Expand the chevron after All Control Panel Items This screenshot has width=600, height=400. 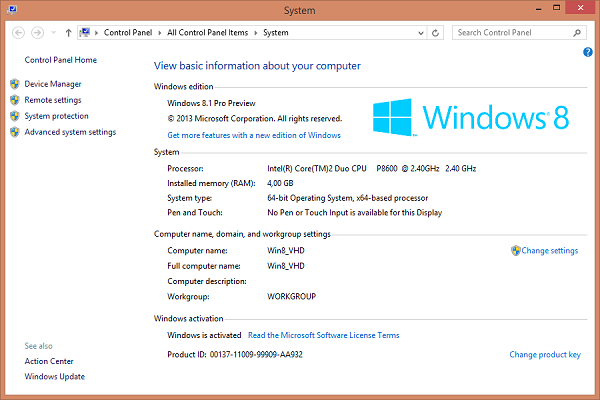click(256, 33)
